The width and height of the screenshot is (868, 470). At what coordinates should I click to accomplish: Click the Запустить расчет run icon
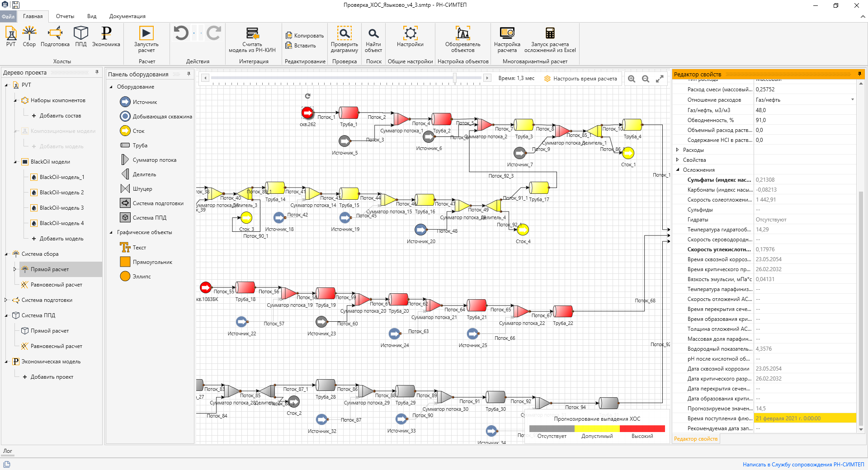[x=146, y=33]
